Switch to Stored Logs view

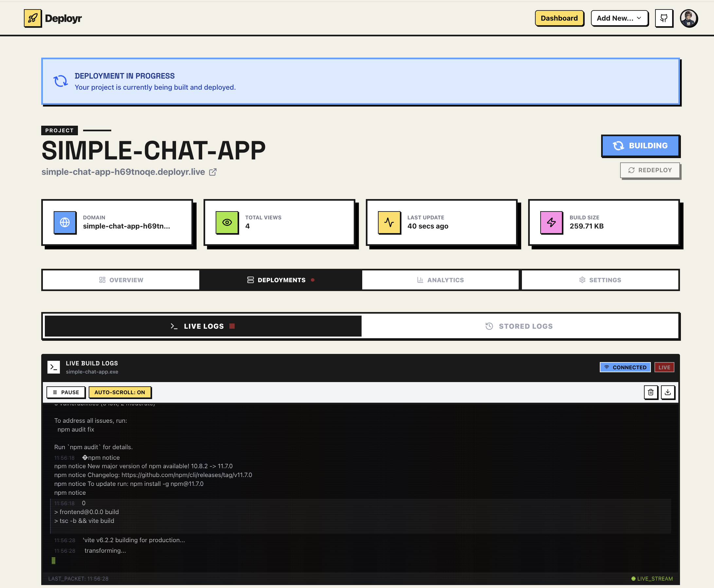[519, 326]
